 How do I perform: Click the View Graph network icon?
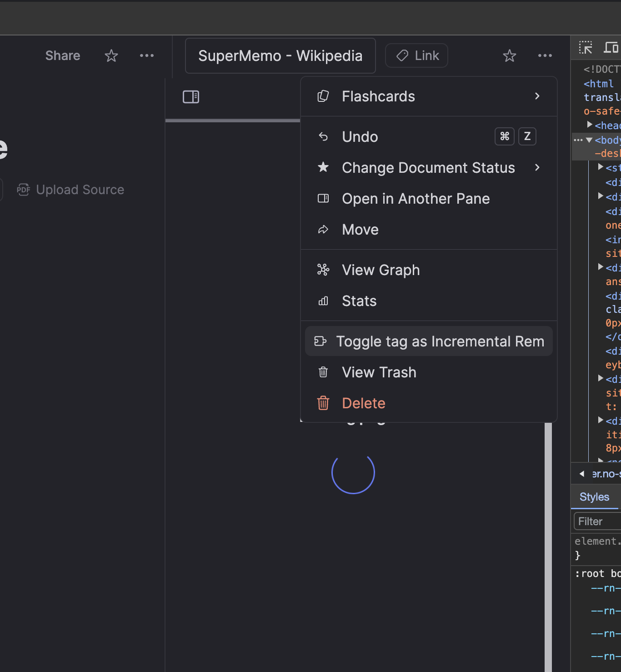323,270
